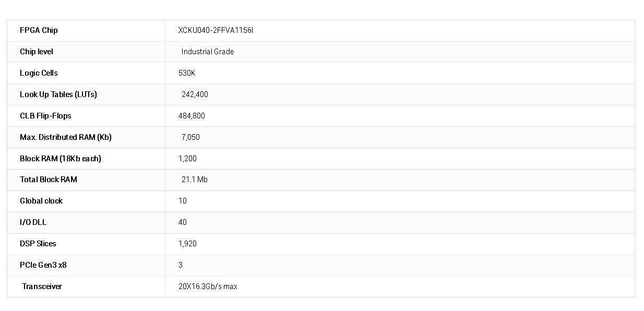Click the Logic Cells label

(39, 73)
